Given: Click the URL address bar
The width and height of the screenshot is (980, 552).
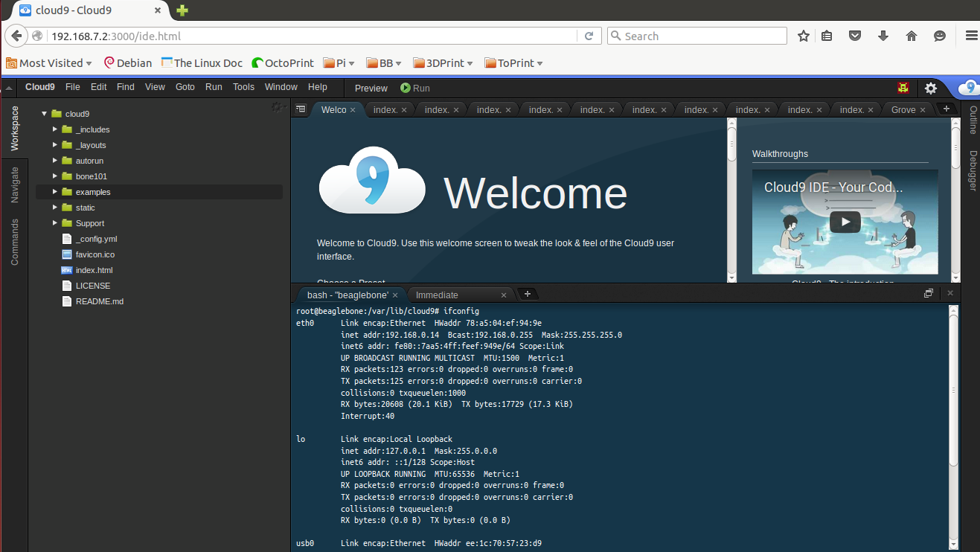Looking at the screenshot, I should pos(313,36).
